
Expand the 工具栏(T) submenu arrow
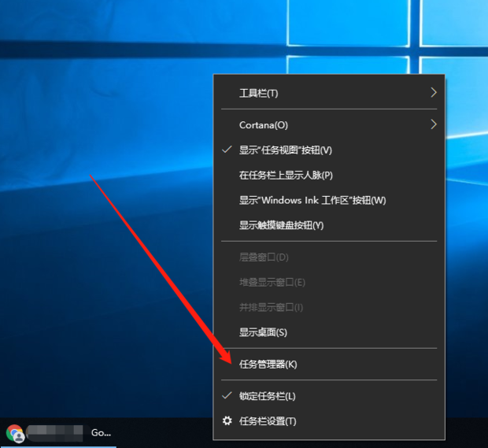pyautogui.click(x=434, y=92)
